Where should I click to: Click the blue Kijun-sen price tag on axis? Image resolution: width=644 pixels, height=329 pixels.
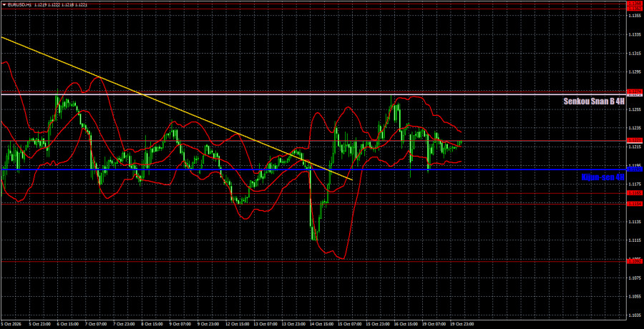633,170
